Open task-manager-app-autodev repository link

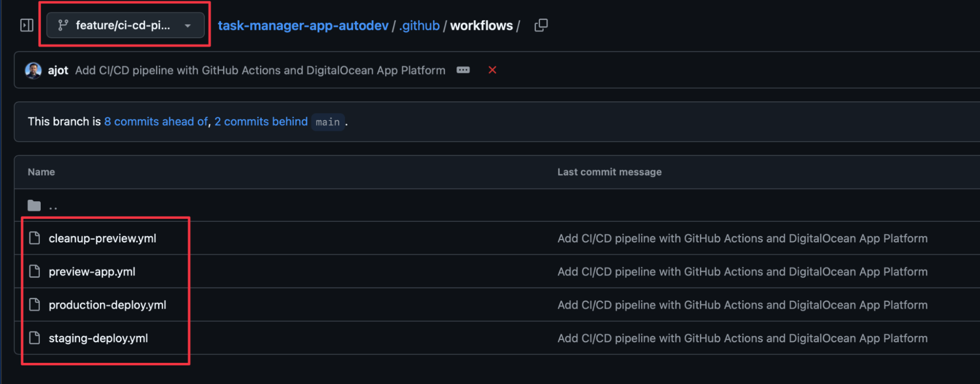click(303, 25)
